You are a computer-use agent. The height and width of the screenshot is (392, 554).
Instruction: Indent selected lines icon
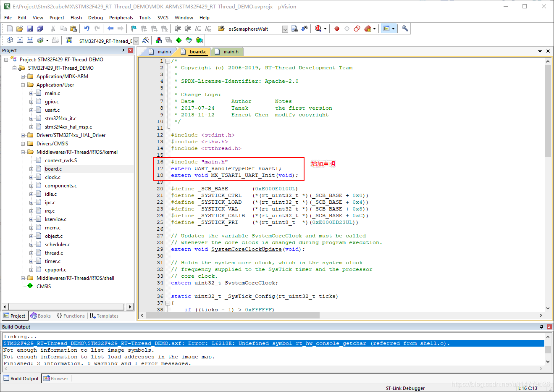click(x=178, y=29)
